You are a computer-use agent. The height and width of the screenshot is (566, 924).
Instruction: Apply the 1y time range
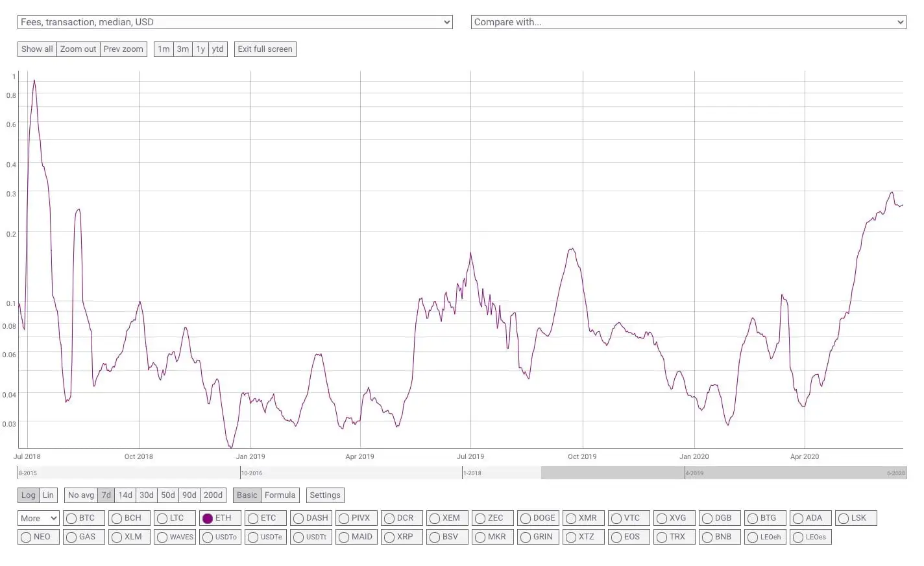(x=200, y=49)
